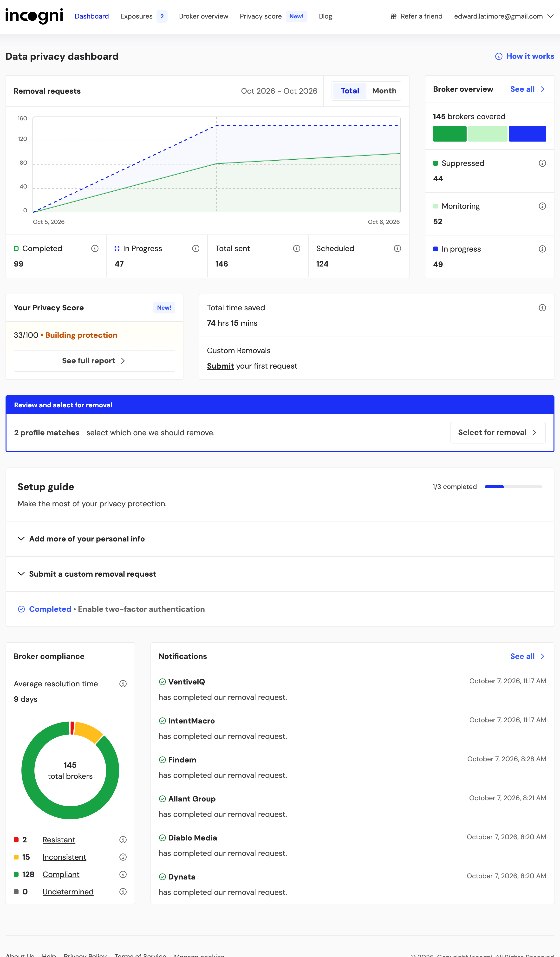Viewport: 560px width, 957px height.
Task: Click the checkmark icon next to Diablo Media
Action: pyautogui.click(x=163, y=838)
